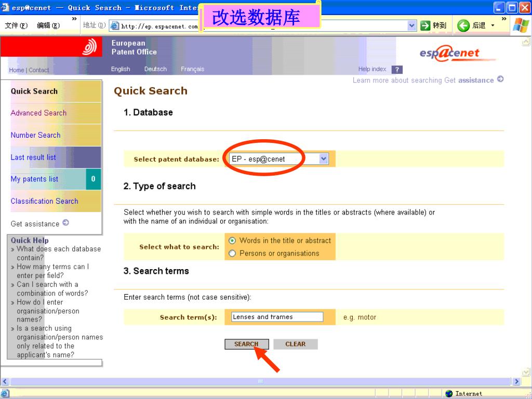
Task: Click the 地址(D) address label
Action: point(95,25)
